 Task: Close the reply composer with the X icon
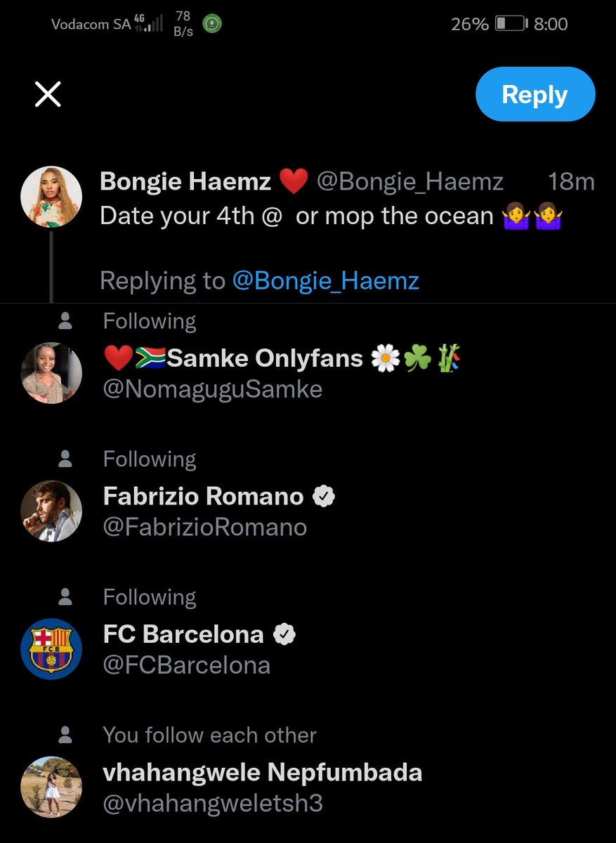(x=48, y=94)
